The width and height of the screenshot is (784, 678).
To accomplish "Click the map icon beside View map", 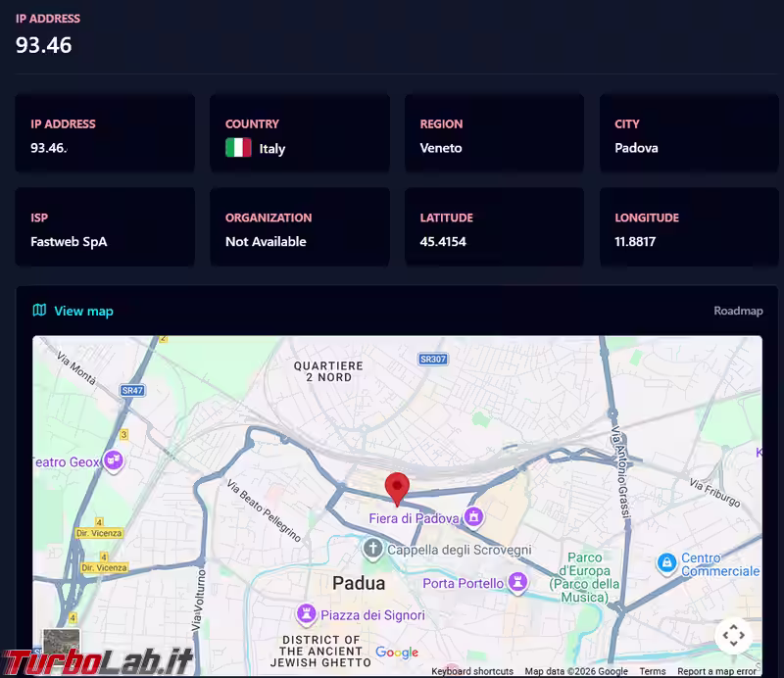I will click(39, 310).
